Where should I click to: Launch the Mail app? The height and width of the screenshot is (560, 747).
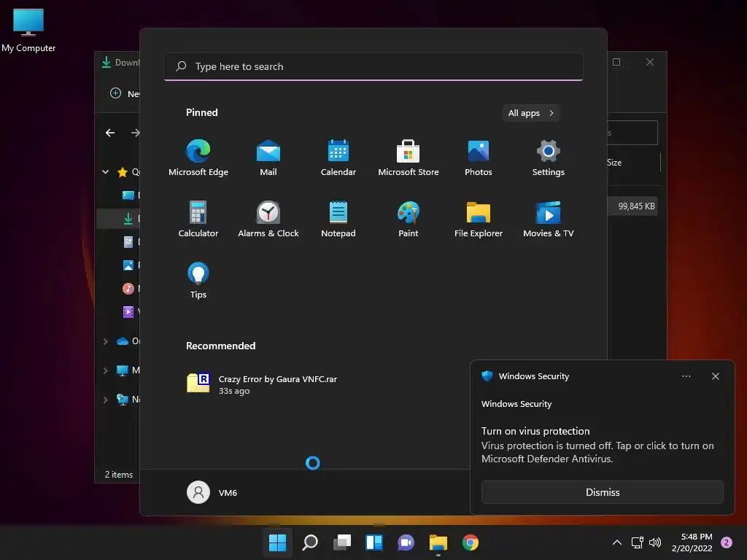(x=268, y=157)
